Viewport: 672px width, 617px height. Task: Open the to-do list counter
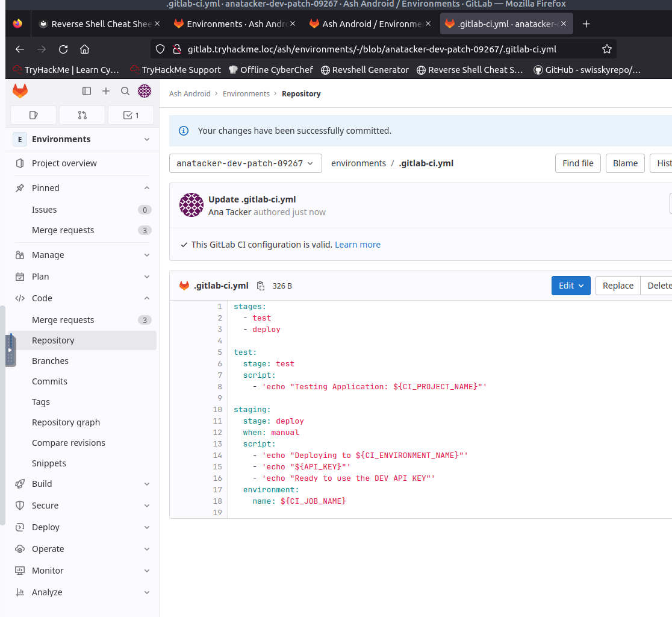click(x=131, y=115)
